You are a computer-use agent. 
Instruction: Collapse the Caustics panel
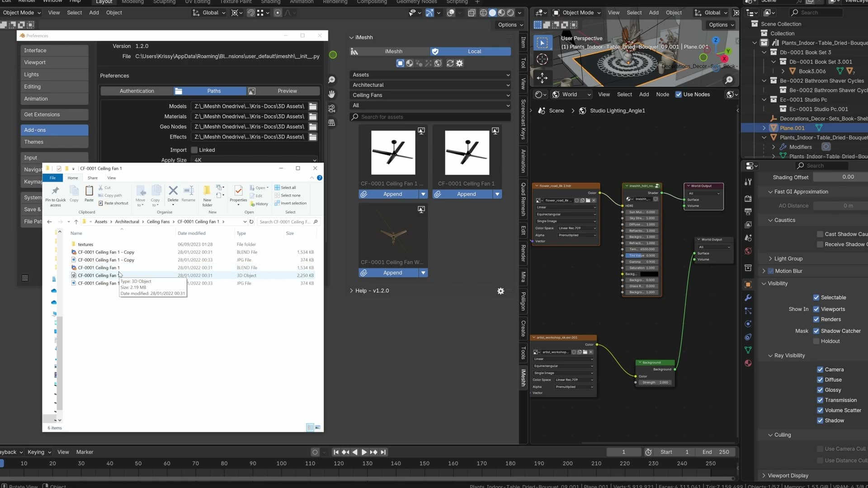784,221
